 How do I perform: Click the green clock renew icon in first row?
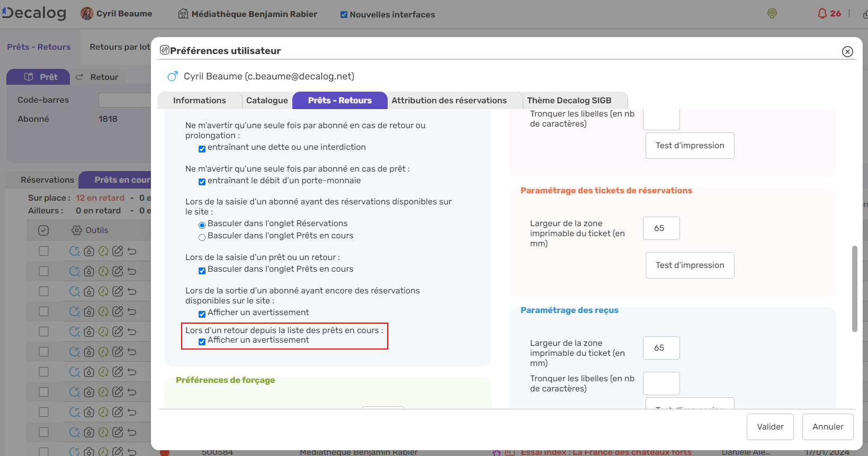103,251
